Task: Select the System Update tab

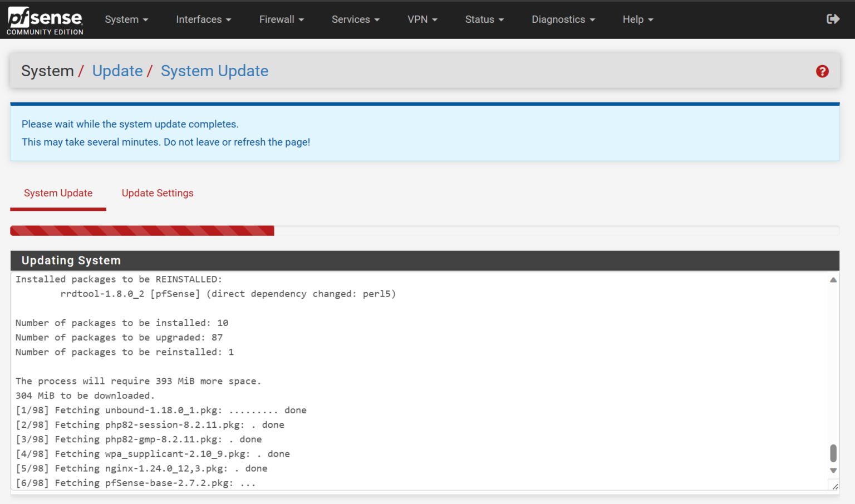Action: point(58,193)
